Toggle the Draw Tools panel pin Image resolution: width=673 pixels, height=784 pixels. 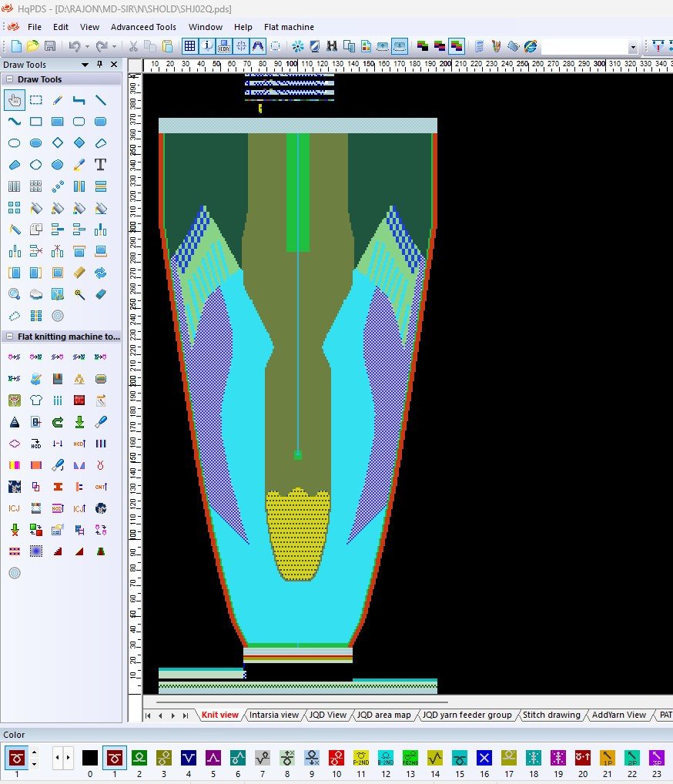pyautogui.click(x=99, y=65)
